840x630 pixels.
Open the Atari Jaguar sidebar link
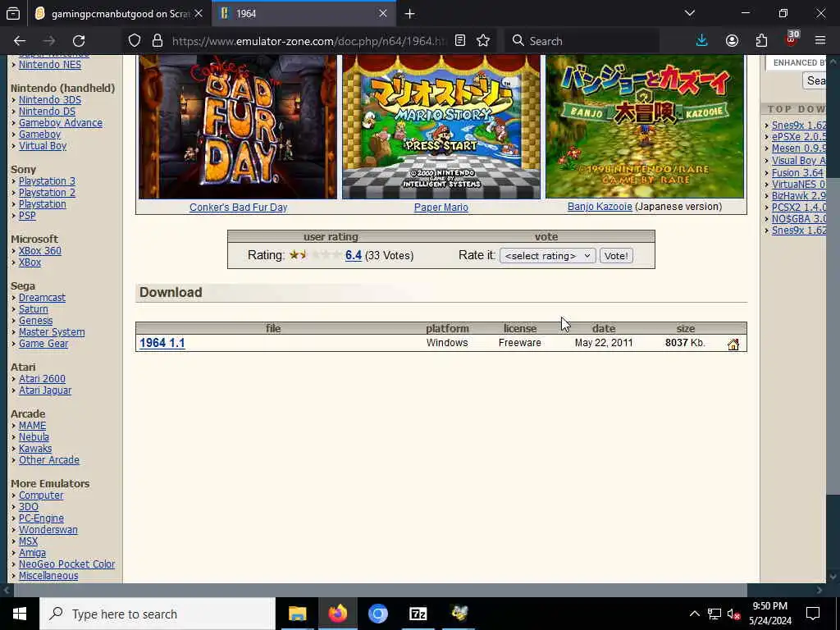45,390
